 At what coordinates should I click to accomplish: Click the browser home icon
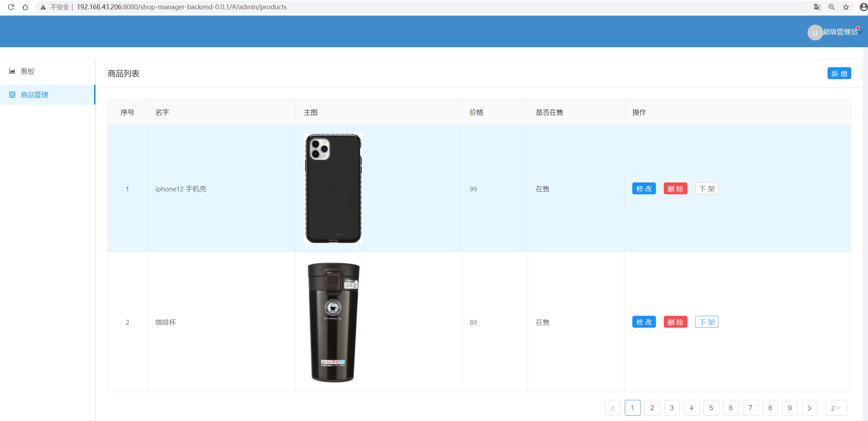(x=25, y=7)
